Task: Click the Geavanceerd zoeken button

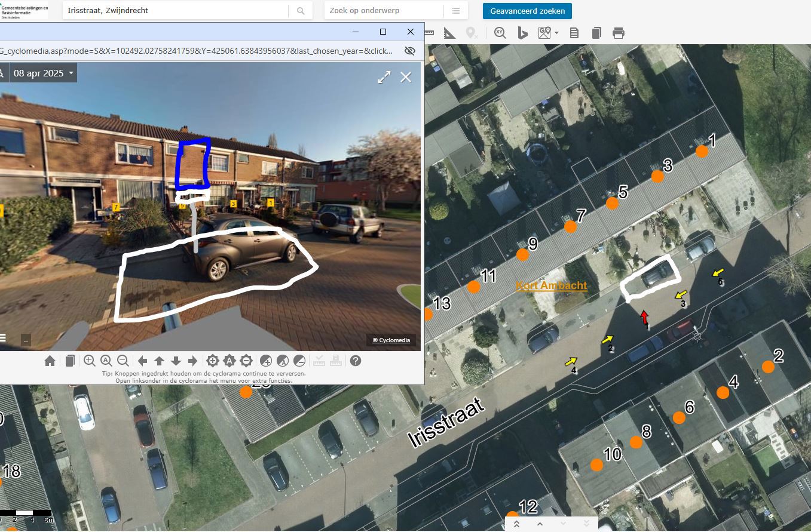Action: (x=527, y=11)
